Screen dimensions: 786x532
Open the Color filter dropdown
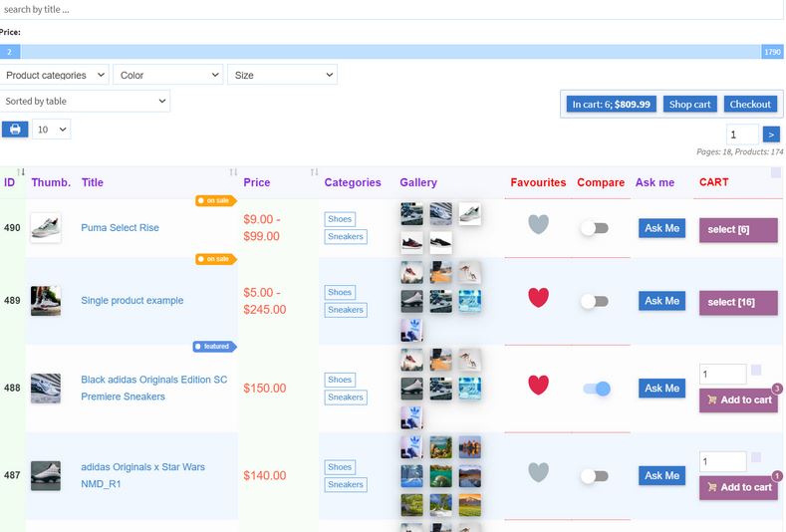[168, 75]
